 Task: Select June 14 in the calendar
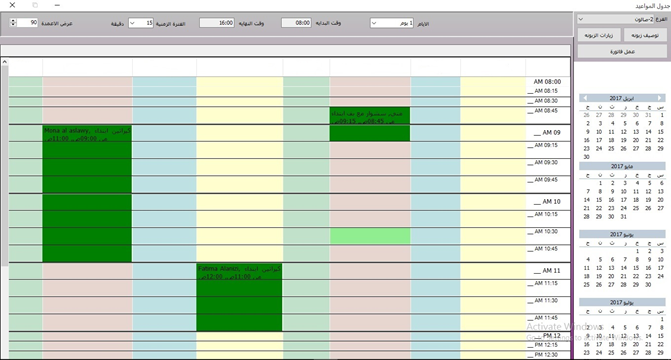coord(623,268)
